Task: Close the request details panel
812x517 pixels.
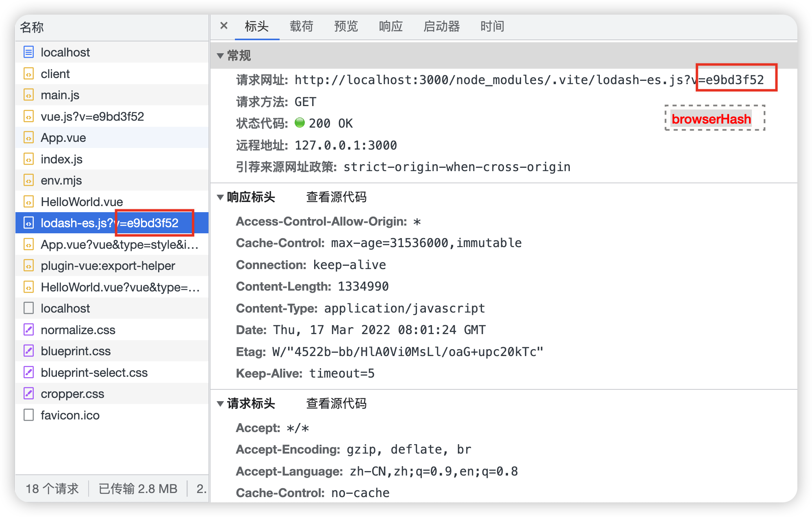Action: [224, 26]
